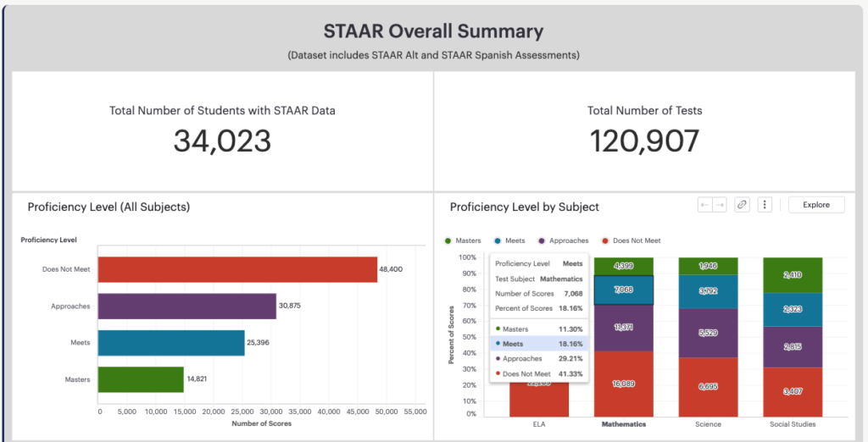Image resolution: width=868 pixels, height=442 pixels.
Task: Click the 120,907 total tests value
Action: click(x=645, y=141)
